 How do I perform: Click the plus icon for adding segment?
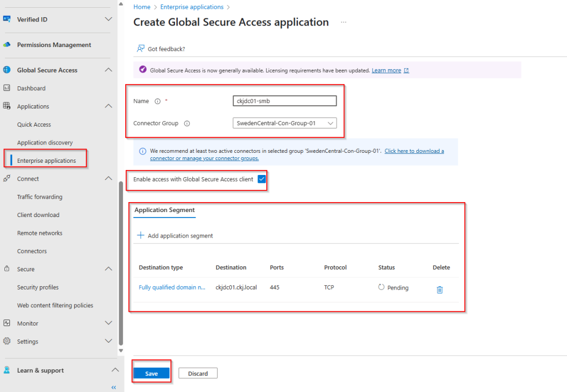[141, 235]
